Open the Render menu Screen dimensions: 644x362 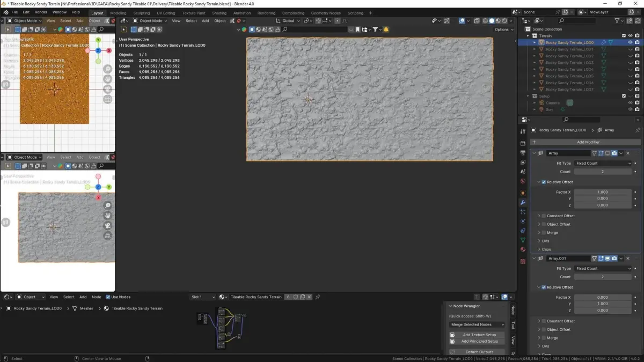[41, 12]
